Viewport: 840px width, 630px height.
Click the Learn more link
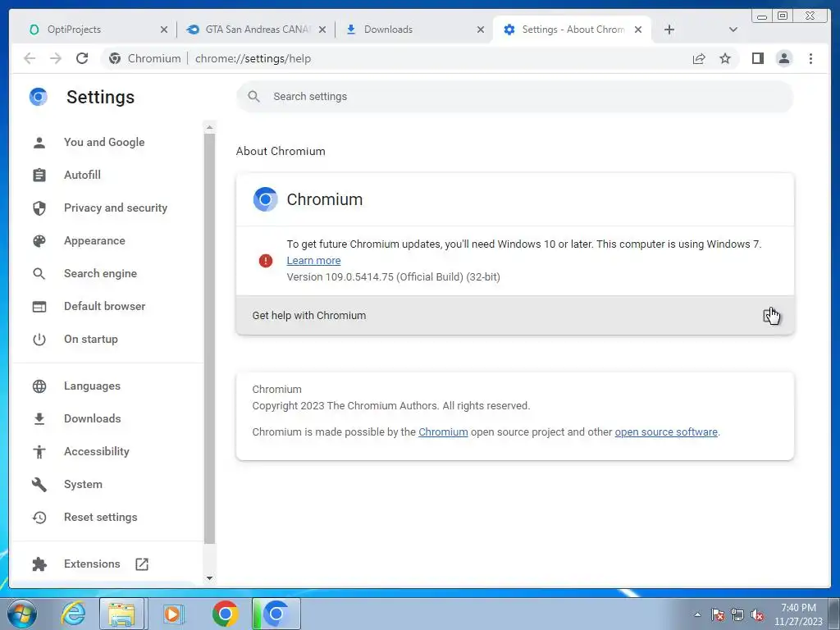[313, 261]
